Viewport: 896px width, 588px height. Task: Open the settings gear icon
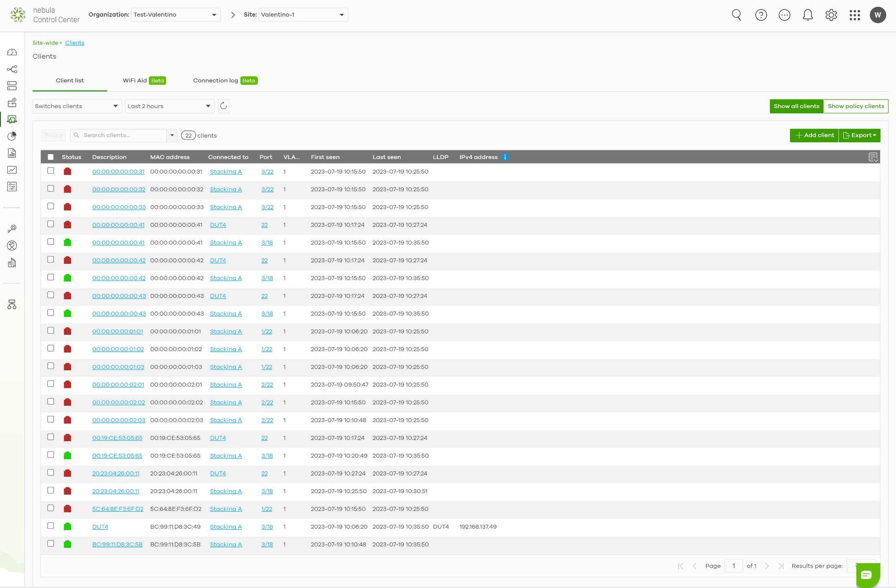(x=831, y=15)
